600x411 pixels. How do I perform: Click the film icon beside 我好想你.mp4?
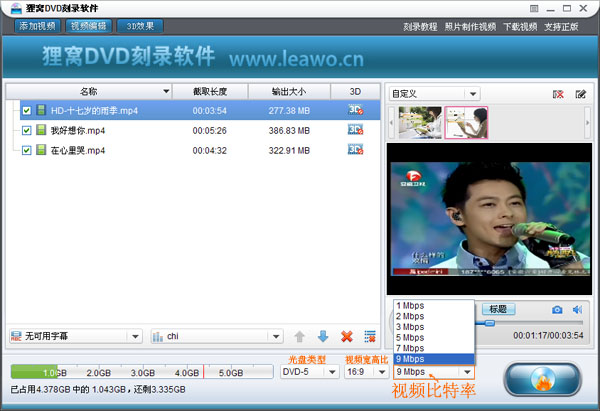click(41, 130)
